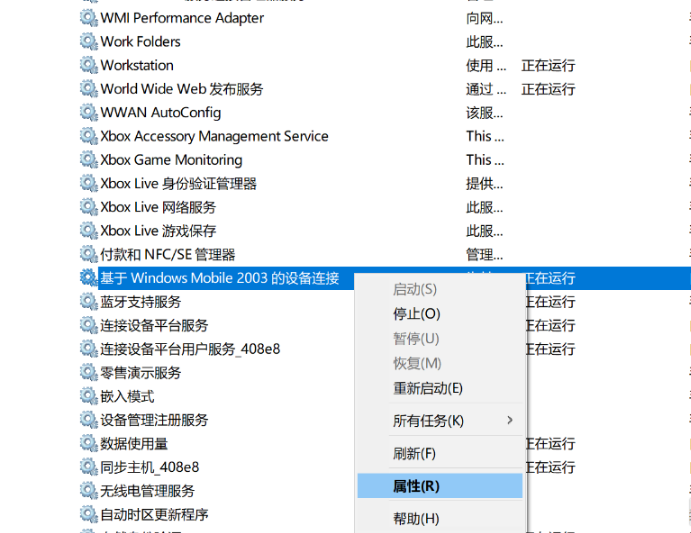Image resolution: width=691 pixels, height=533 pixels.
Task: Choose 重新启动(E) from the context menu
Action: (x=427, y=388)
